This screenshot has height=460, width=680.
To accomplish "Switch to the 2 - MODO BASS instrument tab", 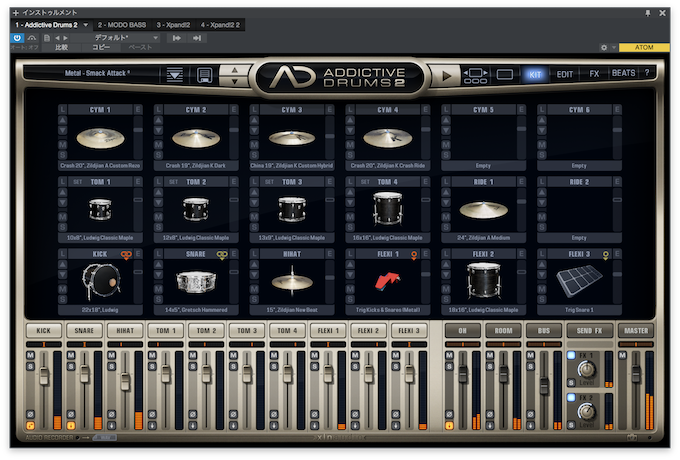I will pos(121,25).
